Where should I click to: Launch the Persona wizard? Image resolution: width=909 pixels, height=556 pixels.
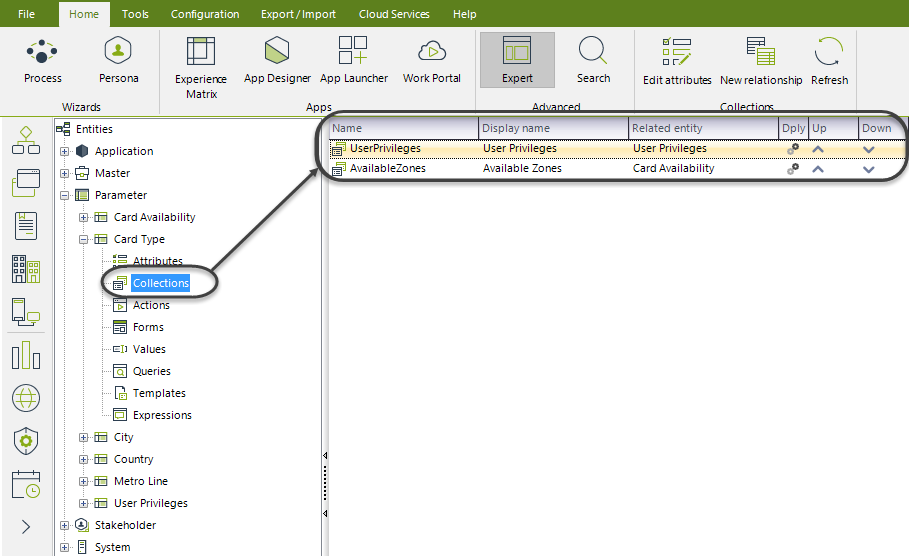pos(118,60)
